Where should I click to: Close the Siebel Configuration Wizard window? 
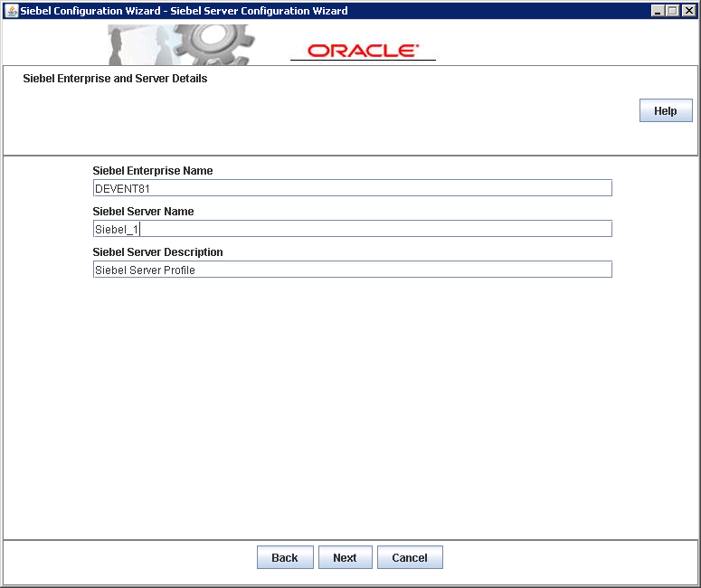(x=689, y=11)
